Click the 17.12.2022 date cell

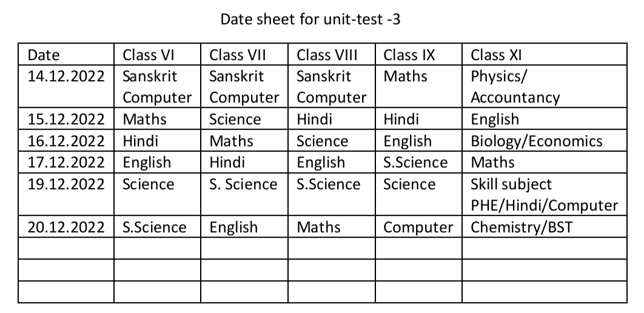(66, 162)
